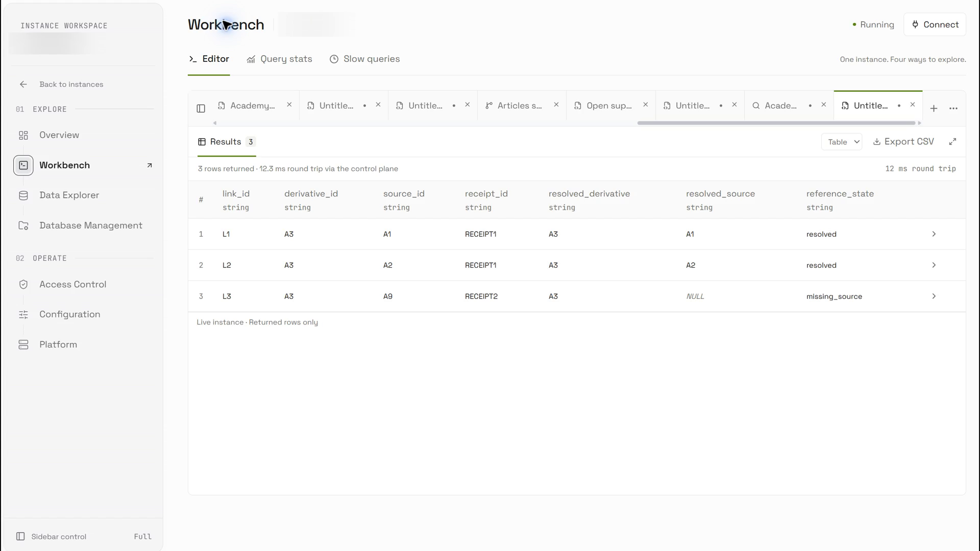Open the tabs overflow menu
Image resolution: width=980 pixels, height=551 pixels.
(x=953, y=108)
